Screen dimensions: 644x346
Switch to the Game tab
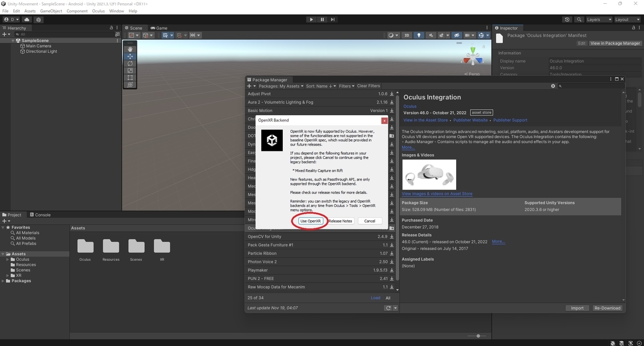(x=159, y=28)
